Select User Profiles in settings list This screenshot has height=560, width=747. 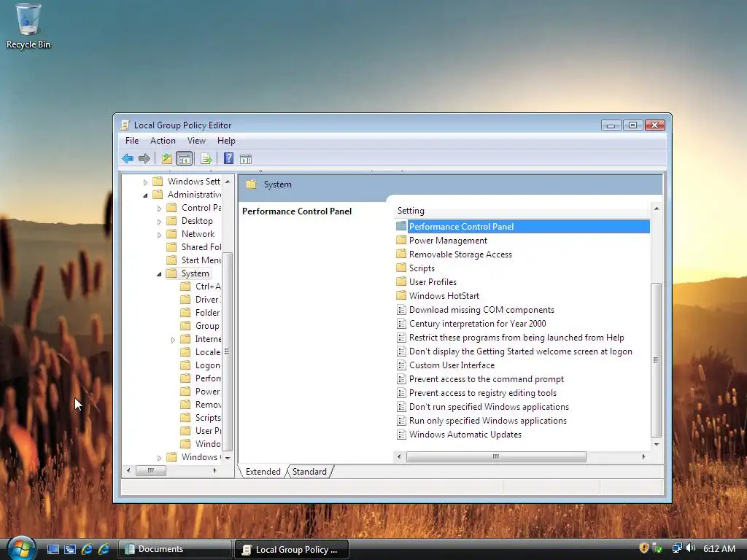433,282
